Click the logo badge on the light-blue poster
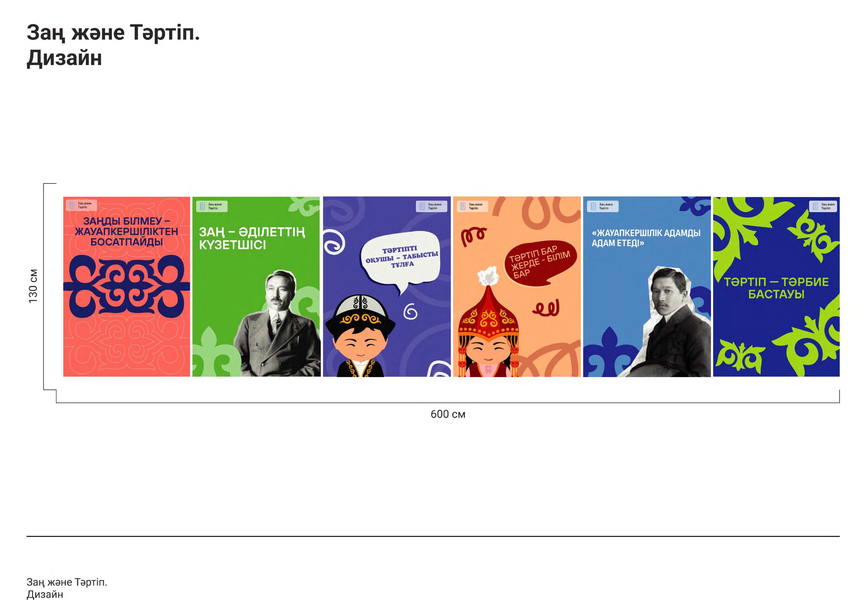Image resolution: width=867 pixels, height=616 pixels. 603,206
